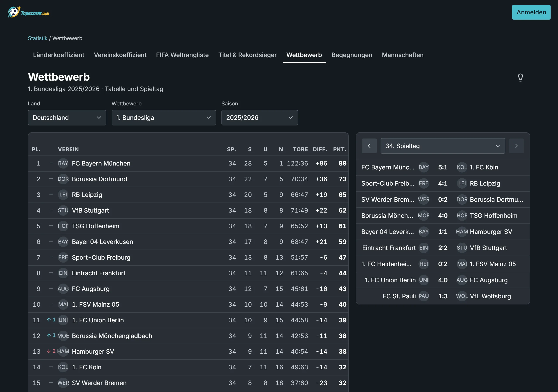
Task: Click the 2:2 score of Frankfurt vs Stuttgart
Action: [x=442, y=248]
